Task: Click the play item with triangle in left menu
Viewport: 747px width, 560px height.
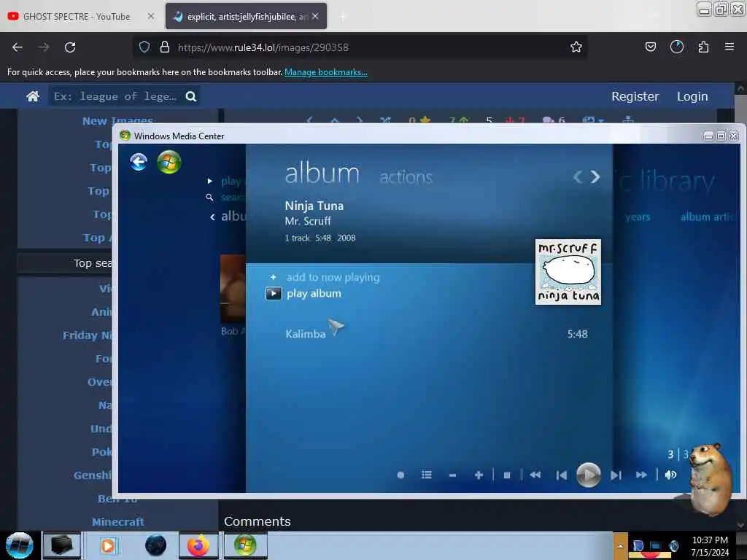Action: coord(226,182)
